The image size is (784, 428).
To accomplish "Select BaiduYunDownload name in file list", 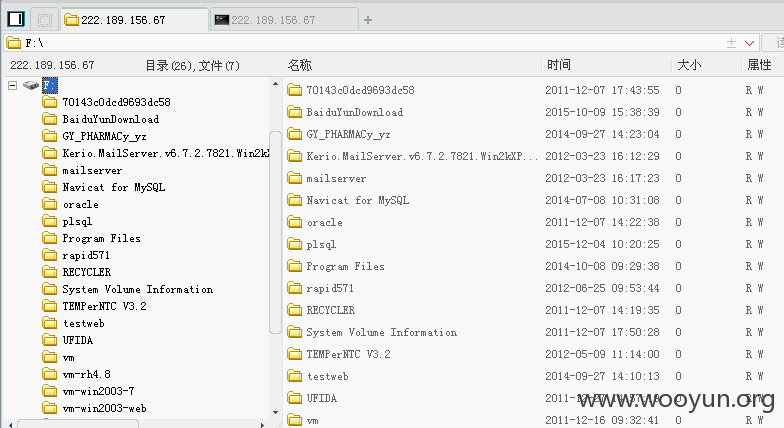I will 354,112.
